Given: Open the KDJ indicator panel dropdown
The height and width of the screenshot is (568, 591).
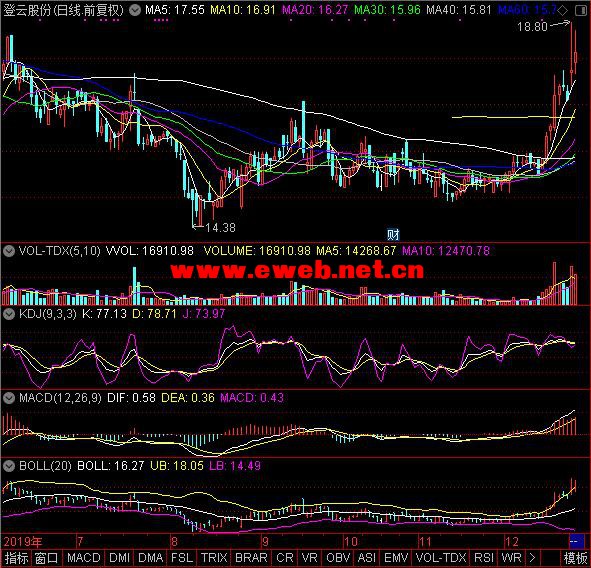Looking at the screenshot, I should 9,314.
